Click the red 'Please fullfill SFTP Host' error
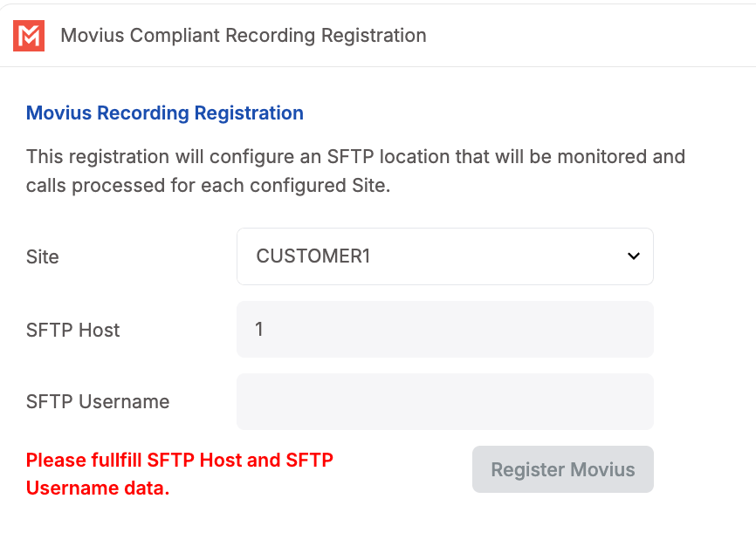The width and height of the screenshot is (756, 560). point(180,460)
